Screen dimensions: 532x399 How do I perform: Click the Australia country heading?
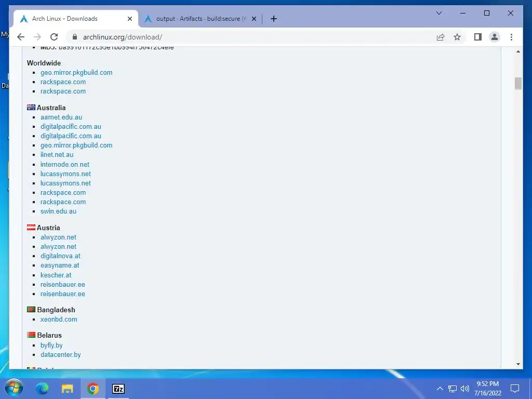[x=51, y=108]
